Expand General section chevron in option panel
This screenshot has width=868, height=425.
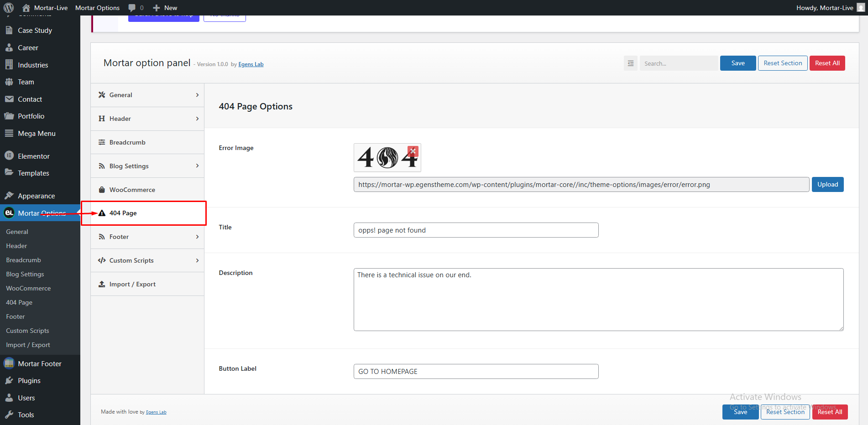[197, 95]
